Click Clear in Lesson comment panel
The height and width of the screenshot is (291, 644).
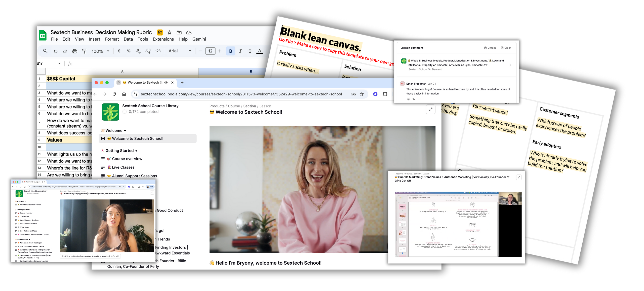[x=506, y=48]
